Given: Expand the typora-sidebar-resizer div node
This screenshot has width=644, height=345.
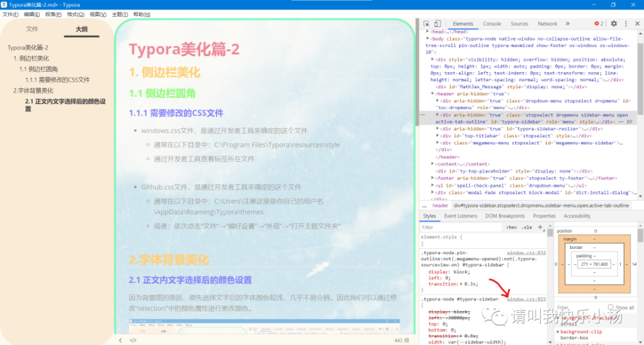Looking at the screenshot, I should pos(437,129).
